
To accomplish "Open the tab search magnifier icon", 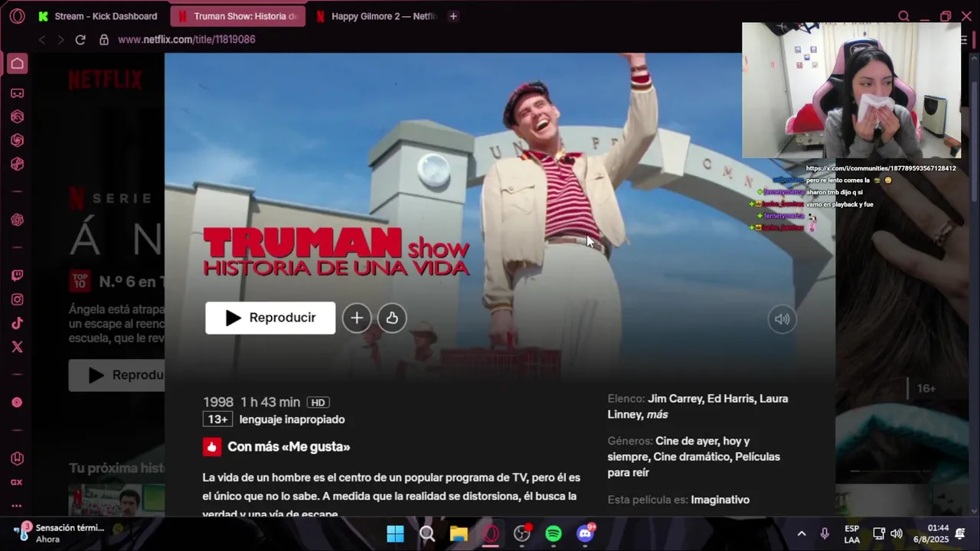I will click(904, 16).
